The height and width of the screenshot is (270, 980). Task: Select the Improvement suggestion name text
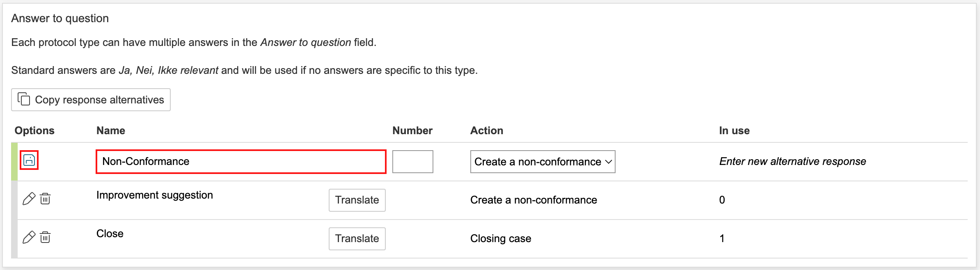tap(154, 195)
